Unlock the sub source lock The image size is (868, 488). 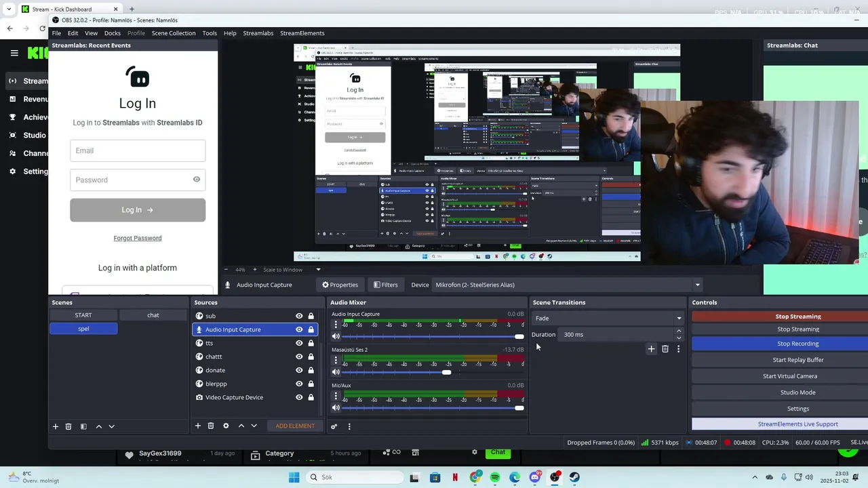(x=311, y=316)
